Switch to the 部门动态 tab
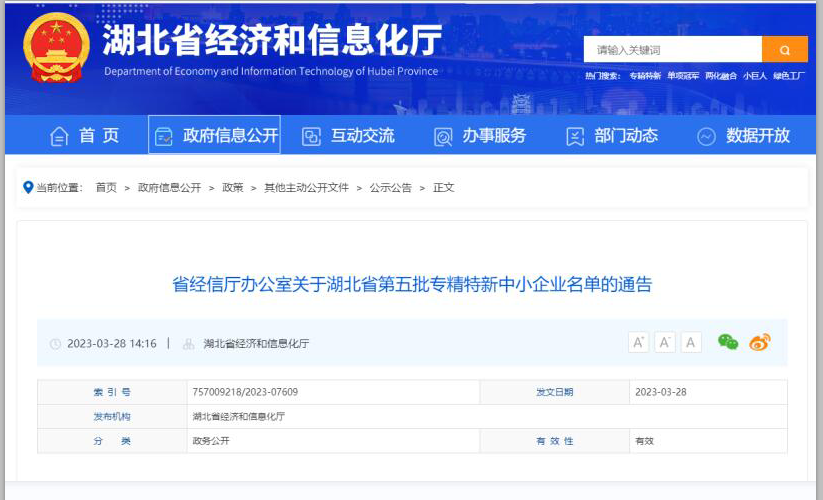The image size is (823, 500). (612, 136)
